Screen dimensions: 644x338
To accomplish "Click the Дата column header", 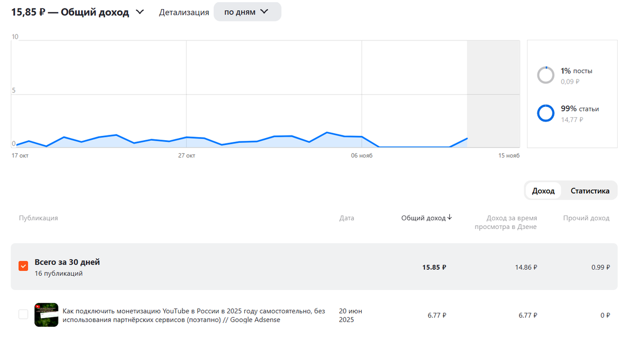I will coord(347,218).
